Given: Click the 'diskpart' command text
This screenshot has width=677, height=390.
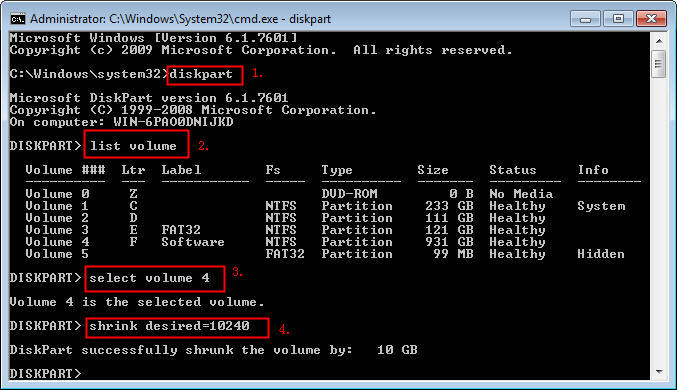Looking at the screenshot, I should click(x=201, y=74).
